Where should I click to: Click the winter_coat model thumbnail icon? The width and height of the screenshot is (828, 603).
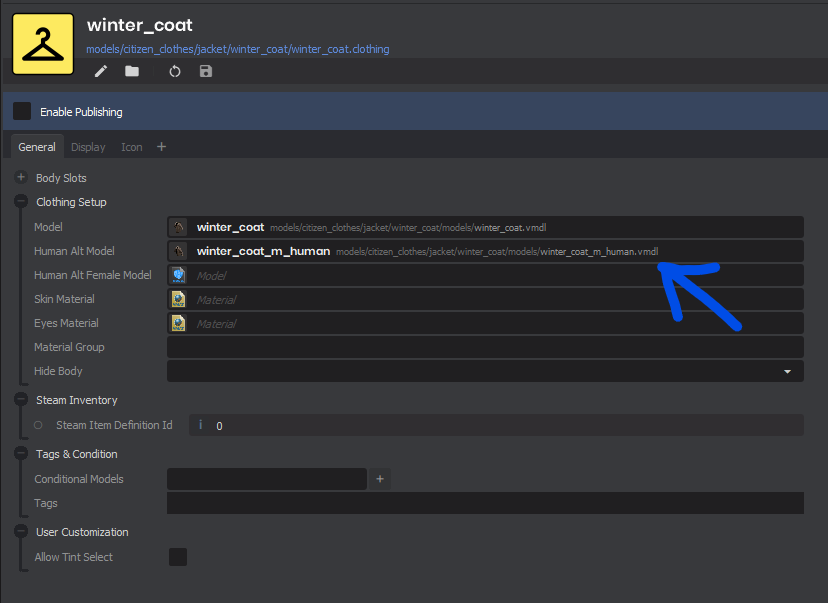pyautogui.click(x=178, y=227)
